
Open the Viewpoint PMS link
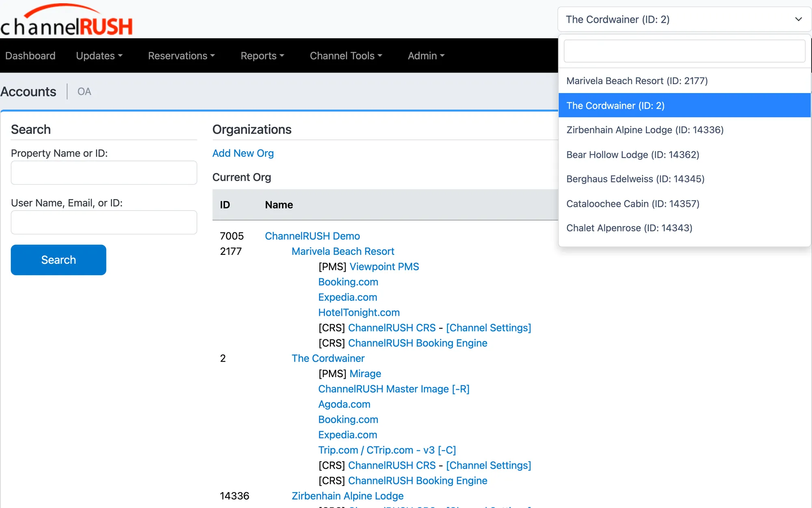click(384, 267)
